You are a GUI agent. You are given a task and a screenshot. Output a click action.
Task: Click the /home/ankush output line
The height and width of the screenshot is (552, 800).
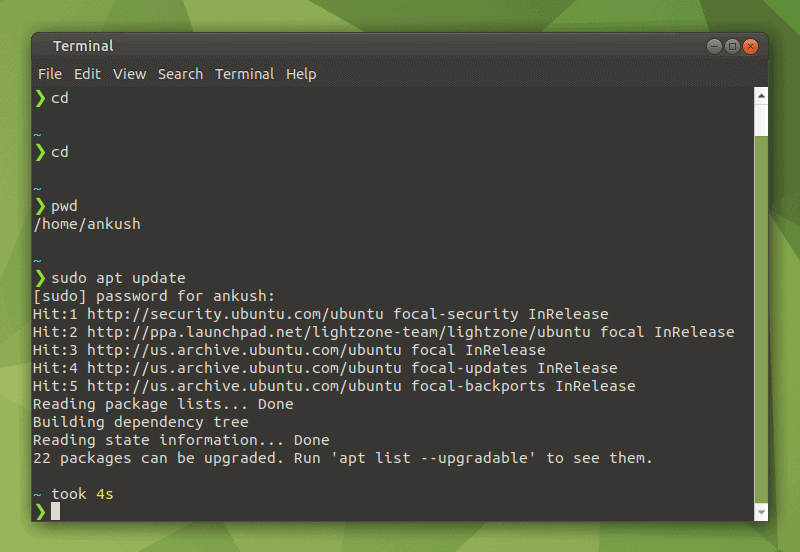pyautogui.click(x=87, y=224)
